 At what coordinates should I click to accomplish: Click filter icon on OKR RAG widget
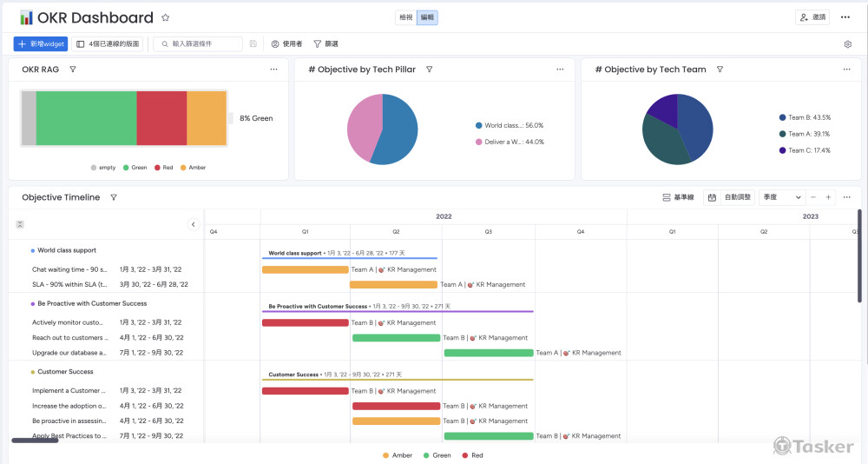[x=73, y=70]
